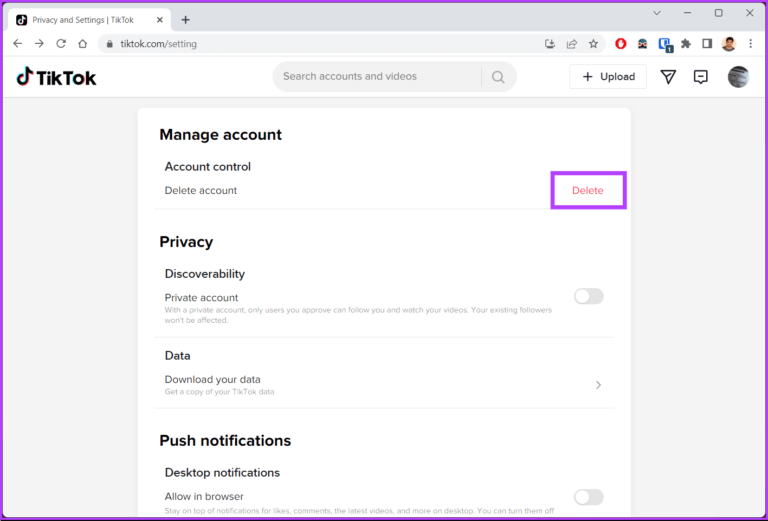The width and height of the screenshot is (768, 521).
Task: Click the browser back arrow
Action: pyautogui.click(x=18, y=44)
